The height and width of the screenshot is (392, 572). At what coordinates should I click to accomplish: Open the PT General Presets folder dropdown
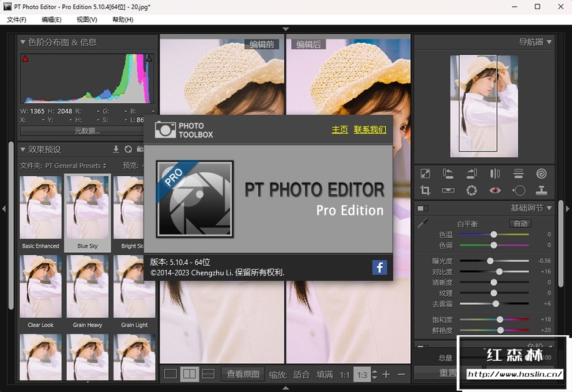(76, 165)
